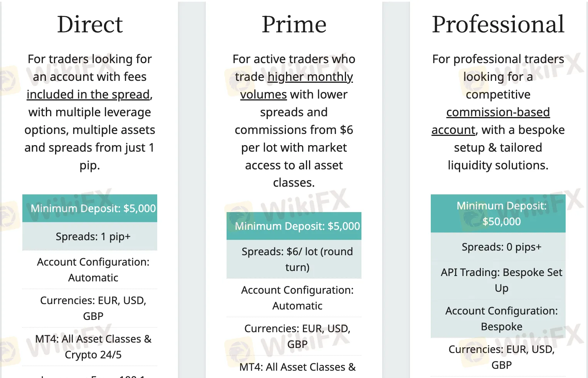Click Prime's Minimum Deposit $5,000 banner

pos(294,226)
